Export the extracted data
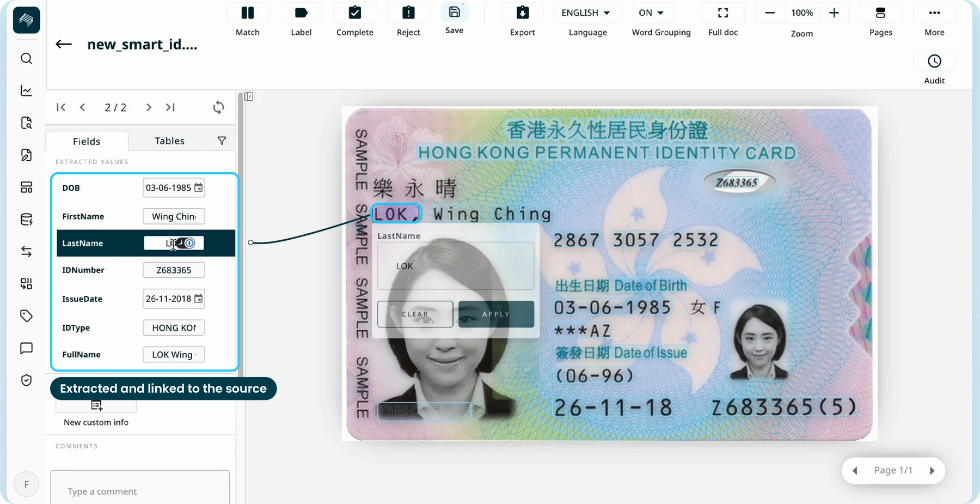The height and width of the screenshot is (504, 980). 523,13
